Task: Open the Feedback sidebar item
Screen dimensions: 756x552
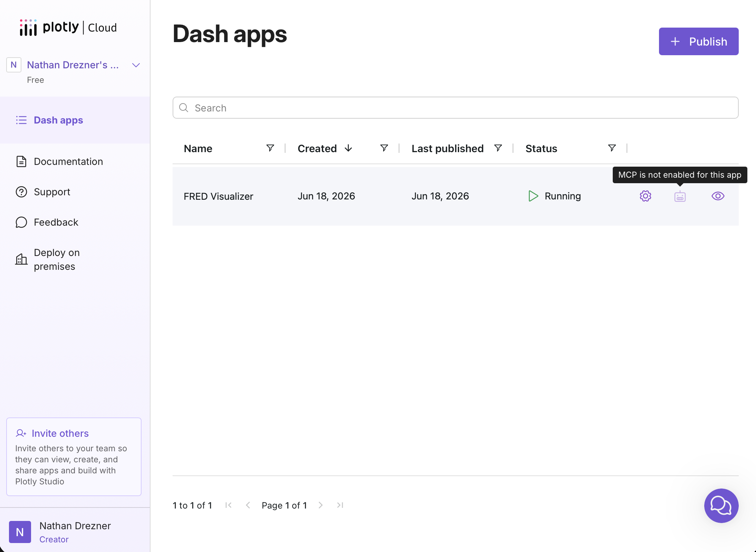Action: click(x=56, y=222)
